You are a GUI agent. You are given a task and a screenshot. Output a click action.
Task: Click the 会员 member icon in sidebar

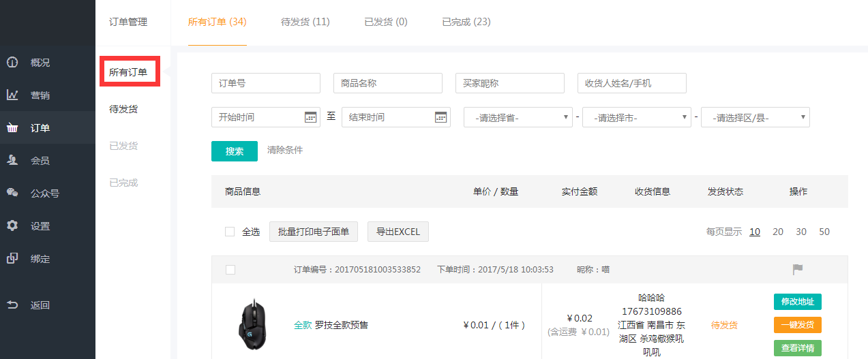coord(12,161)
